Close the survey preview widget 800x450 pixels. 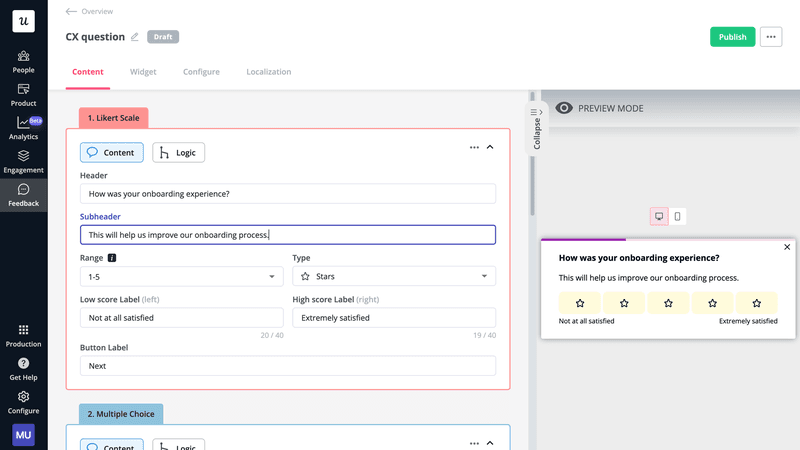787,247
